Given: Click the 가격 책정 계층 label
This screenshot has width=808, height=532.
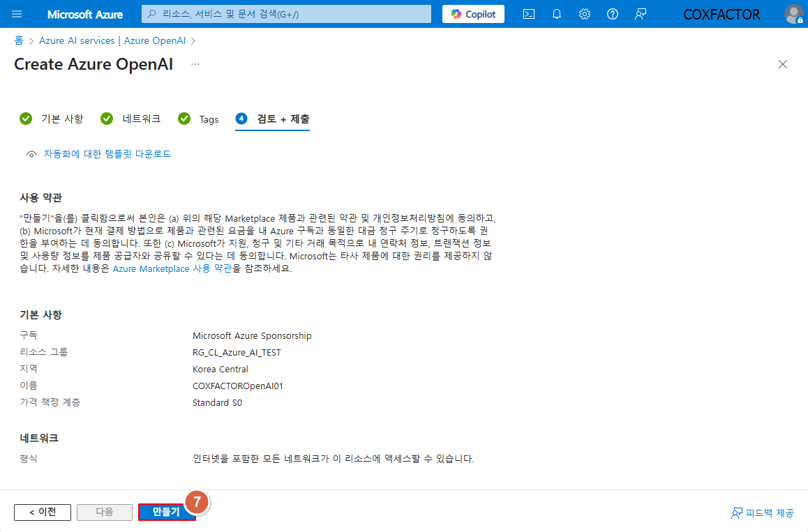Looking at the screenshot, I should (50, 402).
